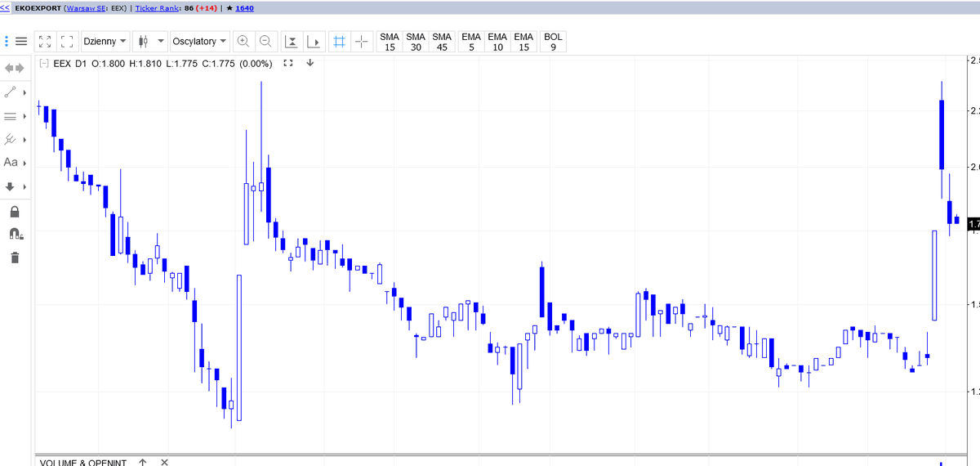Click the L:1.775 low value
Screen dimensions: 980x466
182,64
